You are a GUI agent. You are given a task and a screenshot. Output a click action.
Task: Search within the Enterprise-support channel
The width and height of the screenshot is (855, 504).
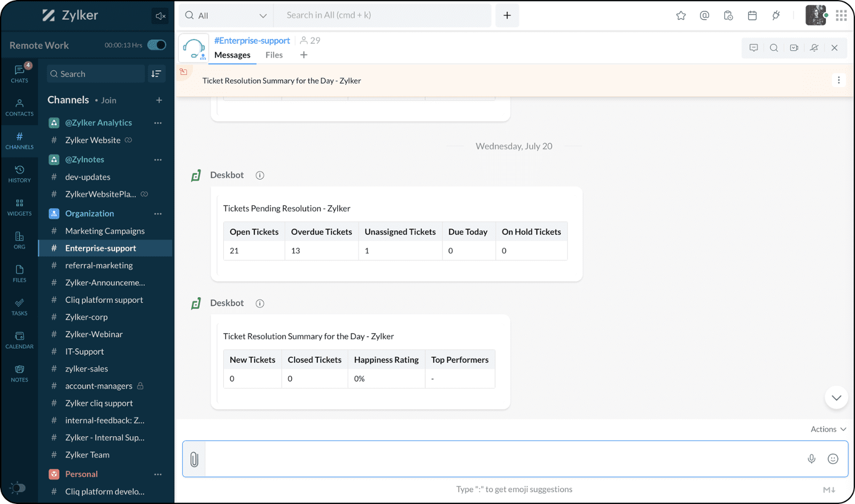tap(774, 48)
